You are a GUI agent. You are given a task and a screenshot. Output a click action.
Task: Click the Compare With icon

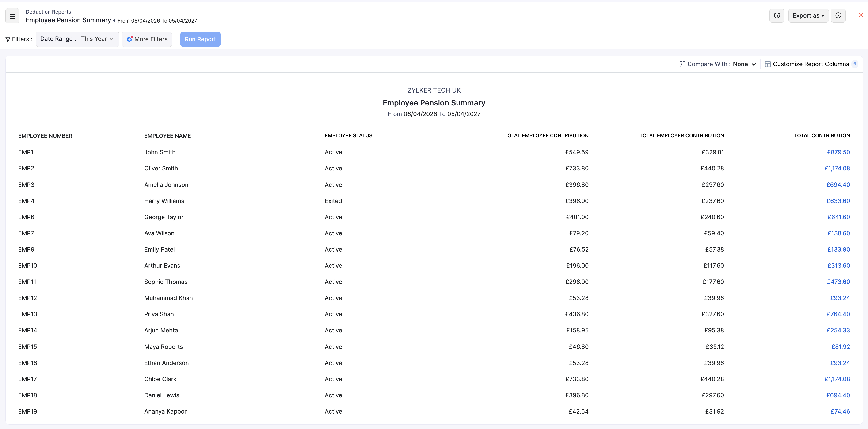682,64
